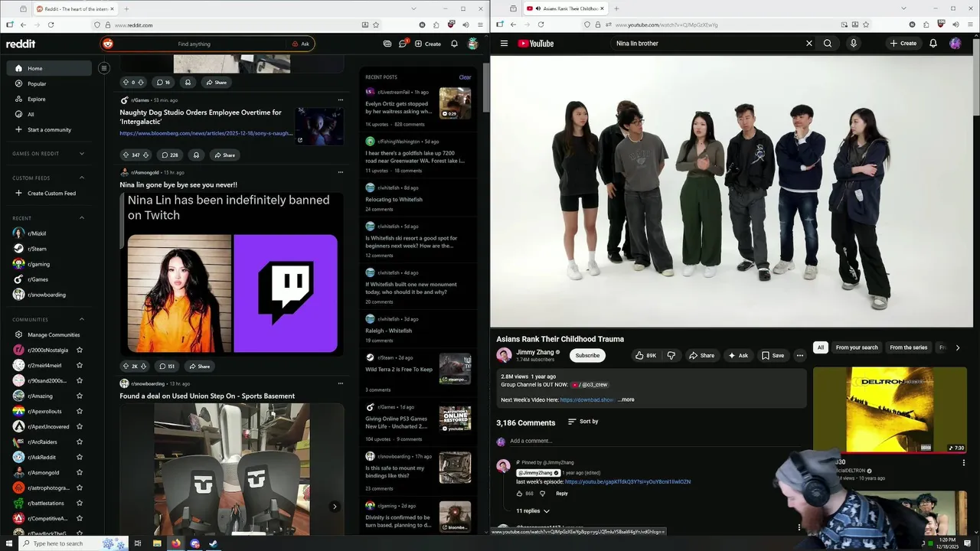Screen dimensions: 980x551
Task: Expand 11 replies under pinned comment
Action: click(x=532, y=510)
